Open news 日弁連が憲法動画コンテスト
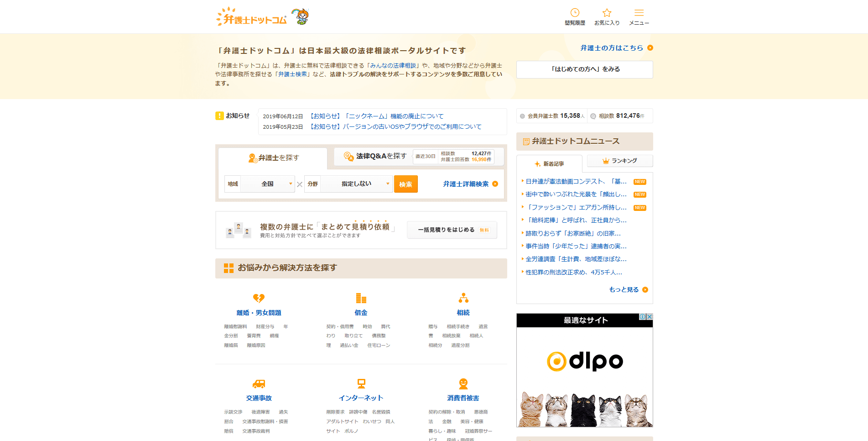This screenshot has width=868, height=441. tap(576, 182)
